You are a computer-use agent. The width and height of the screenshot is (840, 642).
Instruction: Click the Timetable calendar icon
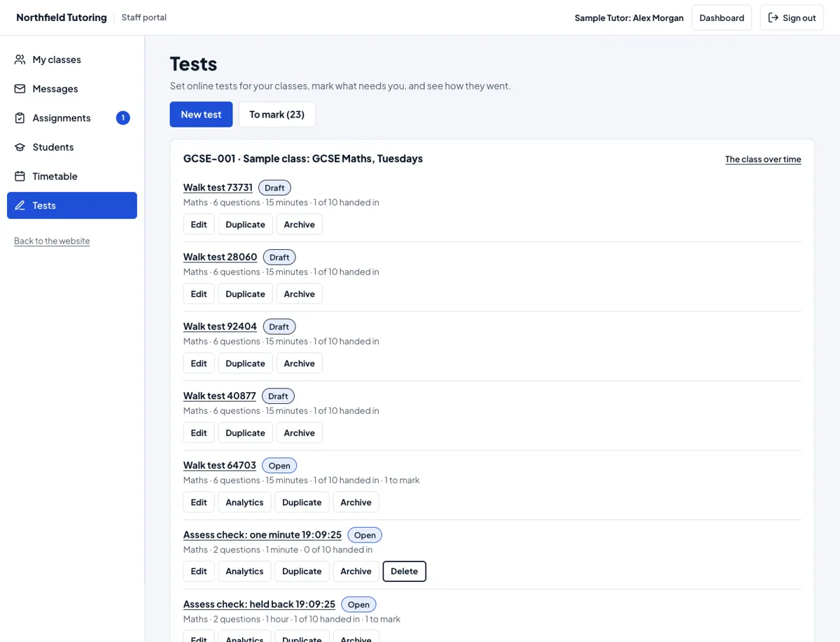pyautogui.click(x=20, y=176)
